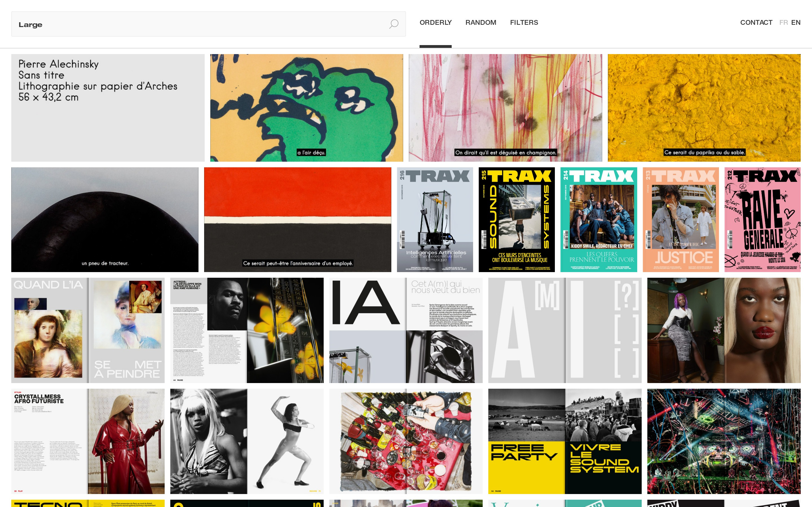Open the TRAX 216 Intelligences Artificielles cover
812x507 pixels.
pyautogui.click(x=435, y=220)
